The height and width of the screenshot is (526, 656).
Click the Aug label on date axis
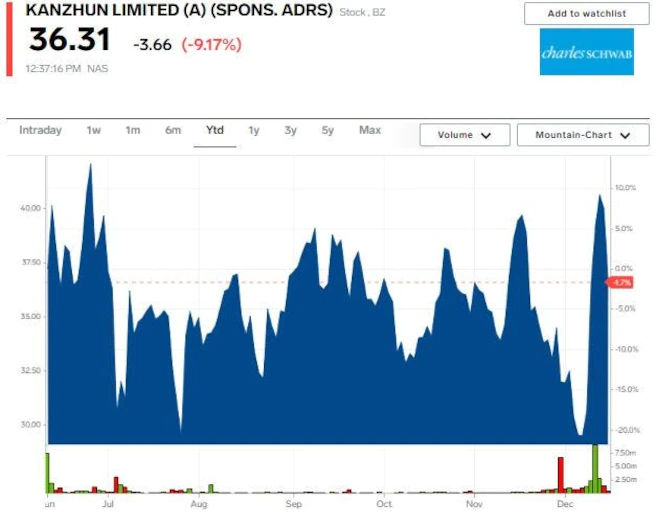point(199,504)
